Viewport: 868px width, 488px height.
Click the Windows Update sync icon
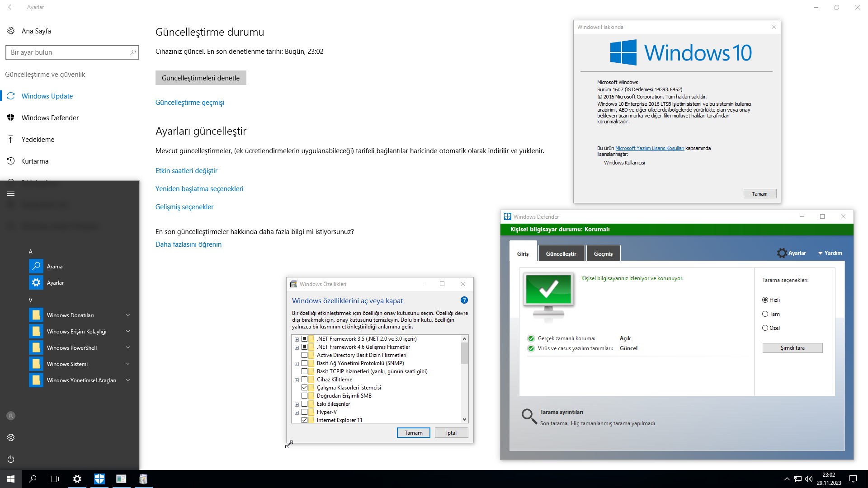pyautogui.click(x=11, y=96)
